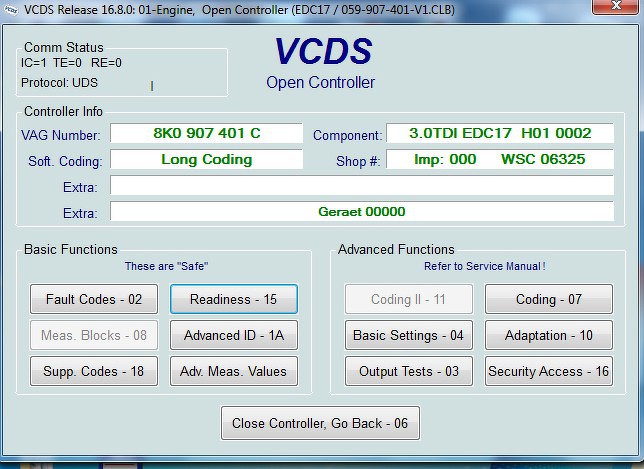Screen dimensions: 644x469
Task: Click the empty first Extra field
Action: point(362,186)
